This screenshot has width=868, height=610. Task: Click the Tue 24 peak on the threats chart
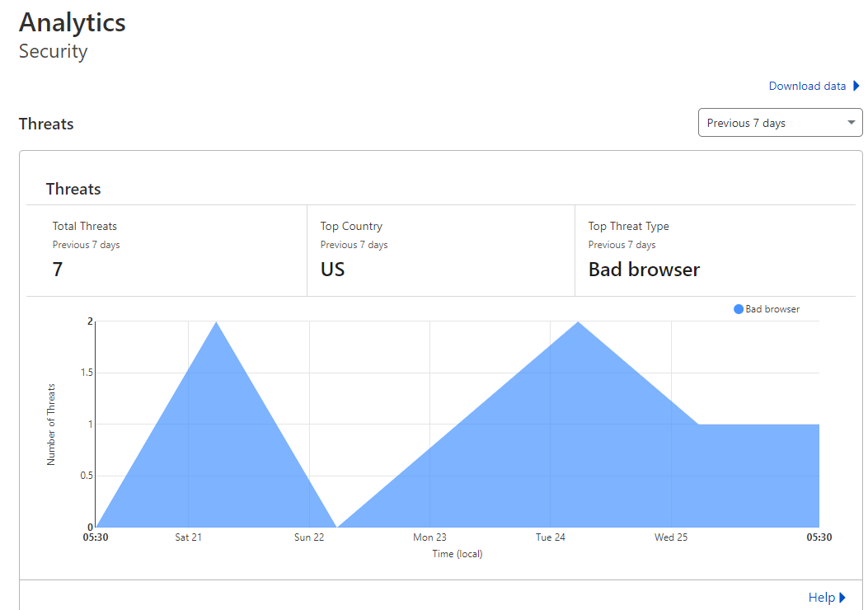tap(578, 323)
